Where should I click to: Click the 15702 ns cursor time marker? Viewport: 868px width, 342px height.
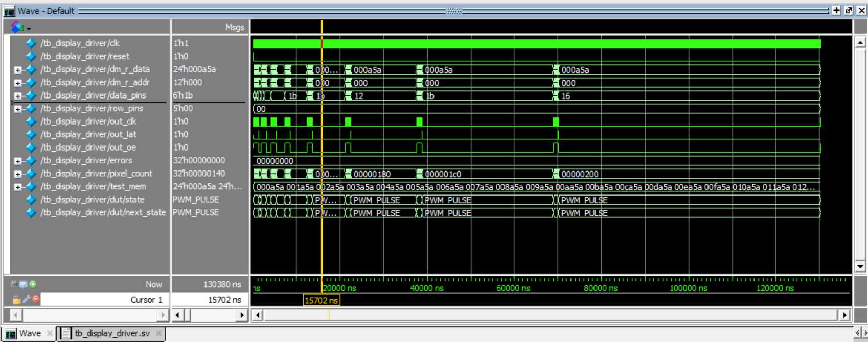point(321,300)
